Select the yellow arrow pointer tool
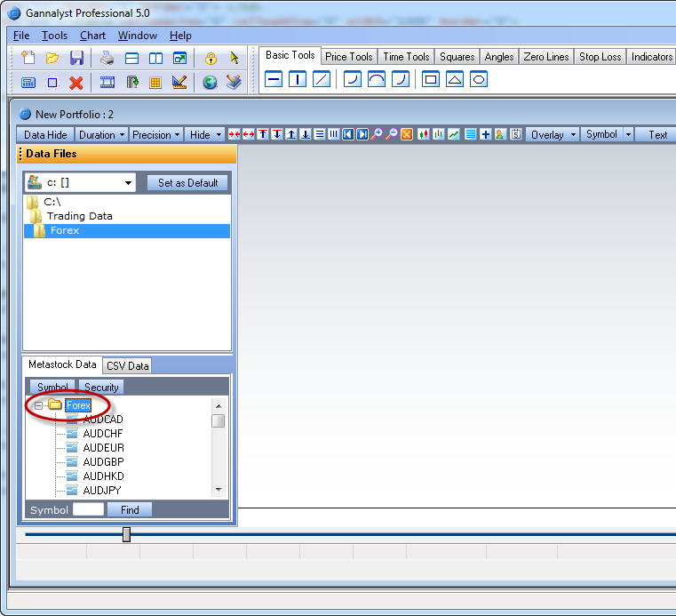This screenshot has width=676, height=616. [235, 58]
